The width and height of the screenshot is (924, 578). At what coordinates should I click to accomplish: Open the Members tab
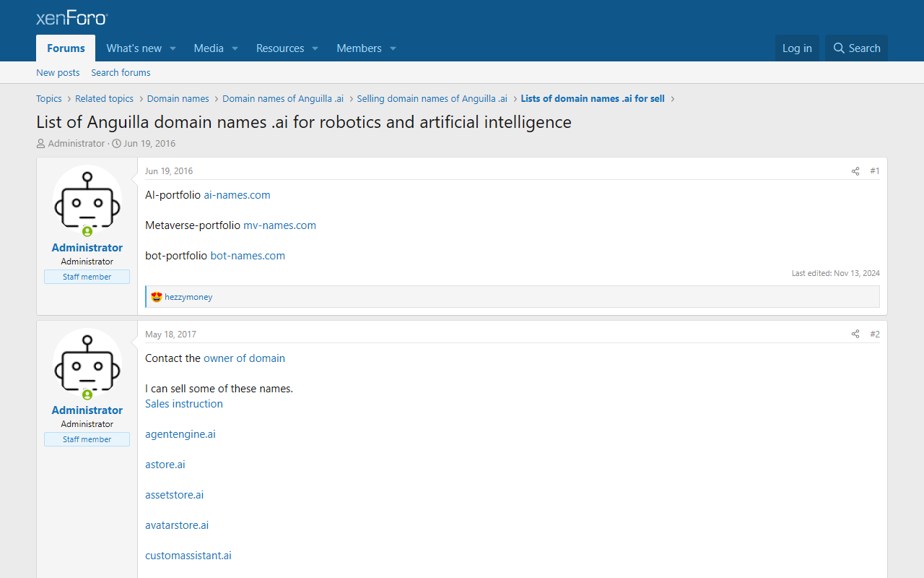coord(359,48)
